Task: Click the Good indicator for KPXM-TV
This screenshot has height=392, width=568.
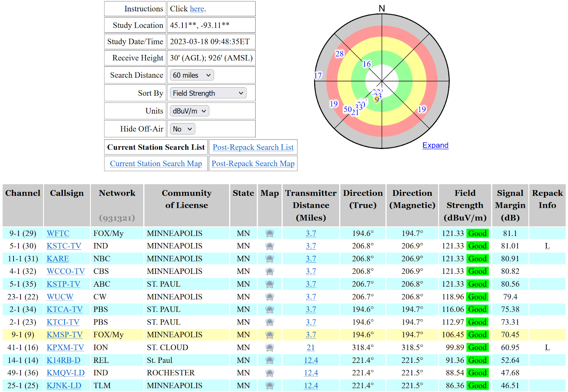Action: click(x=477, y=347)
